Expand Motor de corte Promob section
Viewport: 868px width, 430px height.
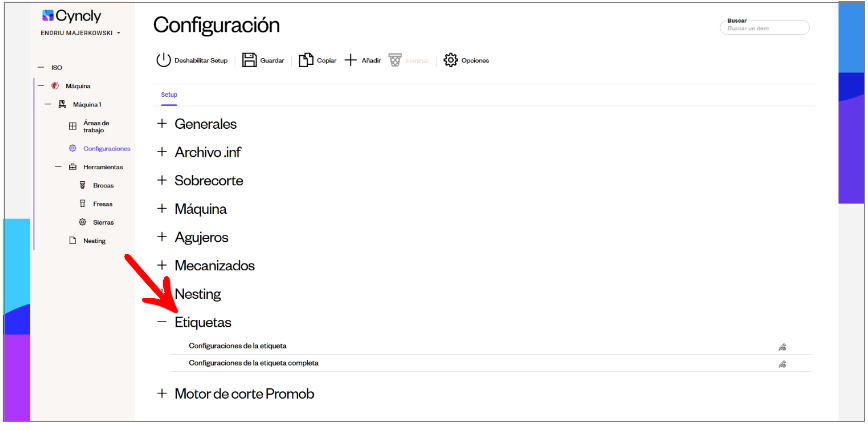pos(162,393)
